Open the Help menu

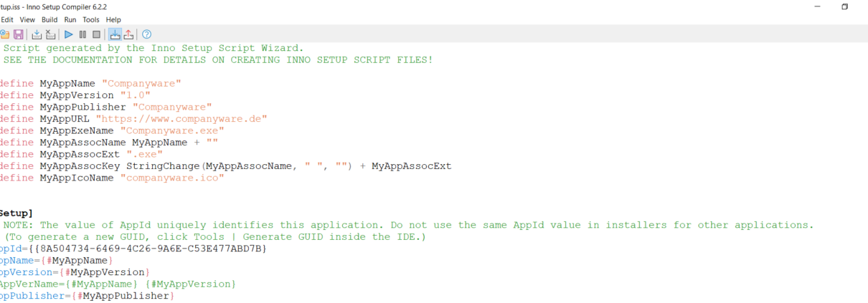(x=113, y=20)
